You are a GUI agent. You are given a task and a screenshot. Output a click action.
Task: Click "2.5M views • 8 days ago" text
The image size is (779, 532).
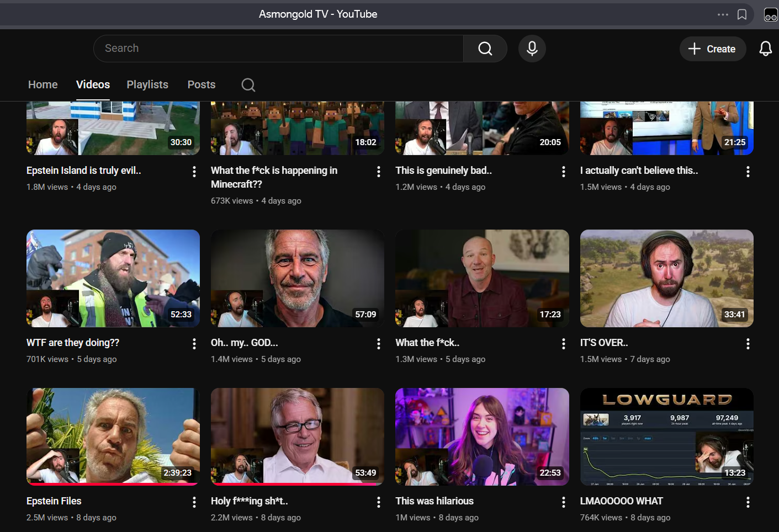click(x=71, y=518)
